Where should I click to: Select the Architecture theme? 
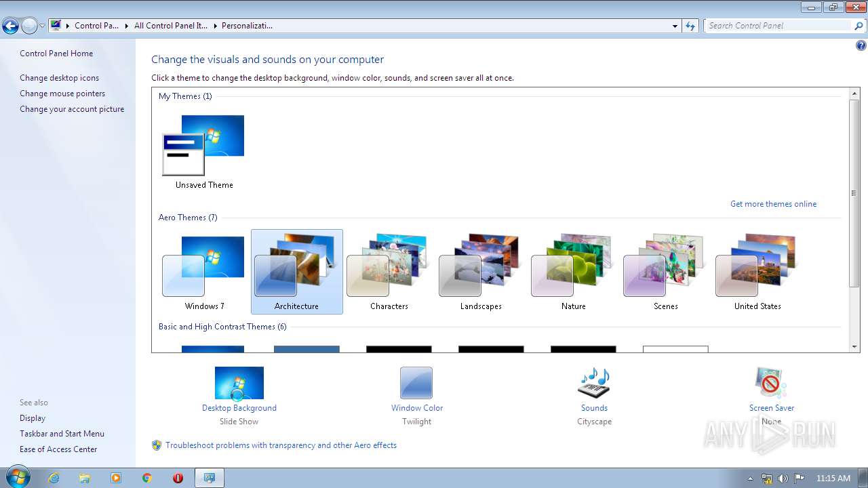click(297, 272)
